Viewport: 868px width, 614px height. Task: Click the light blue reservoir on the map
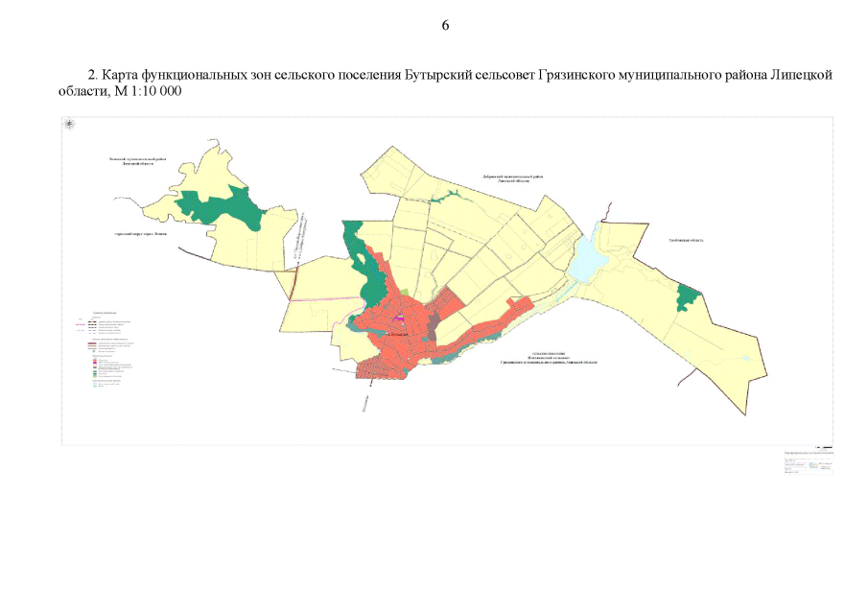point(587,254)
